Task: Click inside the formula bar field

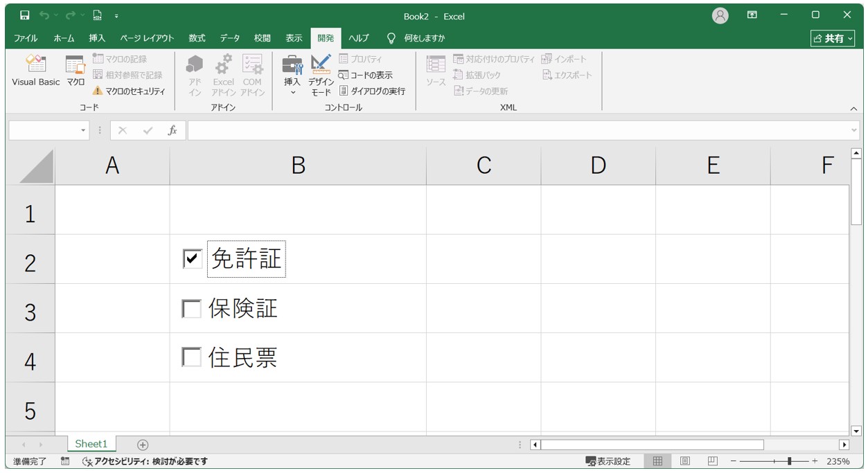Action: [x=520, y=130]
